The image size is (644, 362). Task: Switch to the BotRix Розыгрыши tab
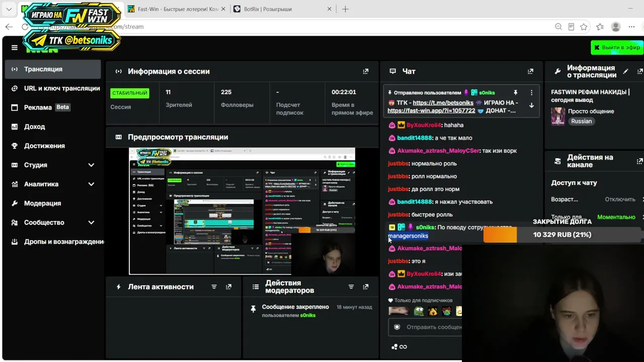(283, 9)
